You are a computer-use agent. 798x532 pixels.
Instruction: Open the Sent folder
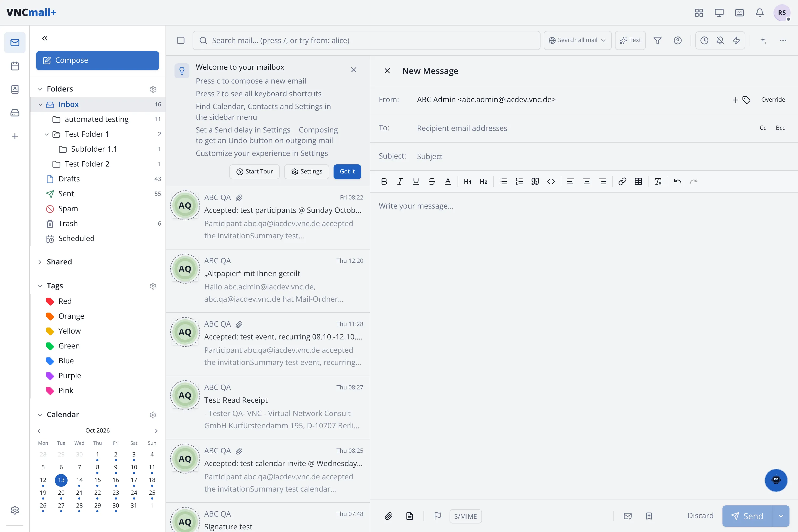click(x=98, y=194)
